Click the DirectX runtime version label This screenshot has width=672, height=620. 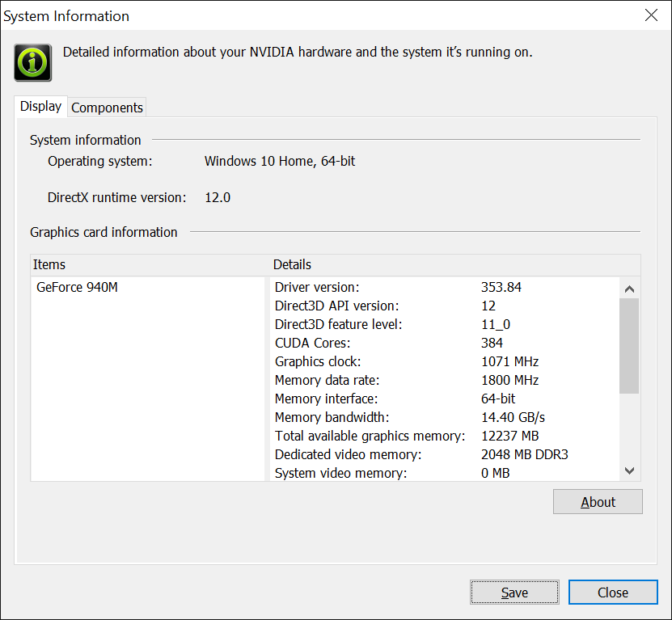point(117,197)
